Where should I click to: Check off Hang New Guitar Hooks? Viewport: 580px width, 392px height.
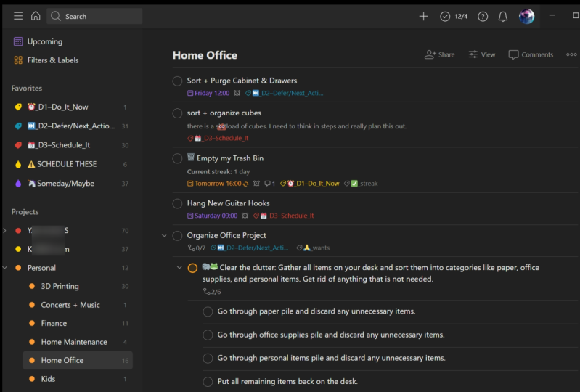177,203
